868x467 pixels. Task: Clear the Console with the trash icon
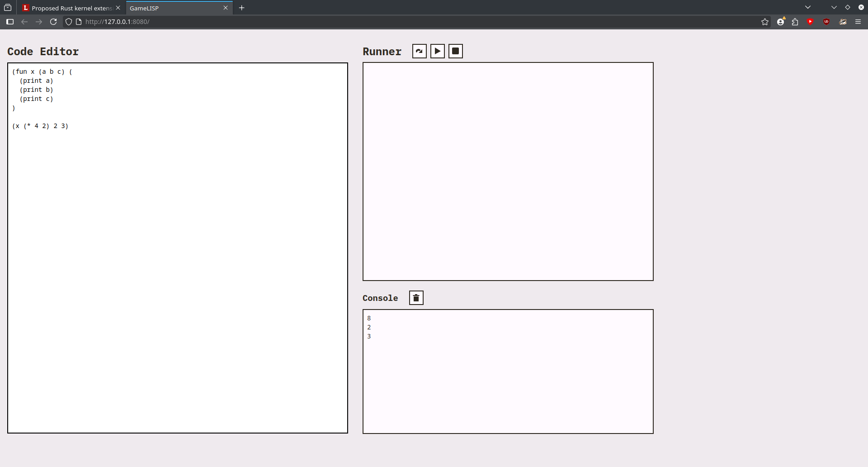point(416,298)
